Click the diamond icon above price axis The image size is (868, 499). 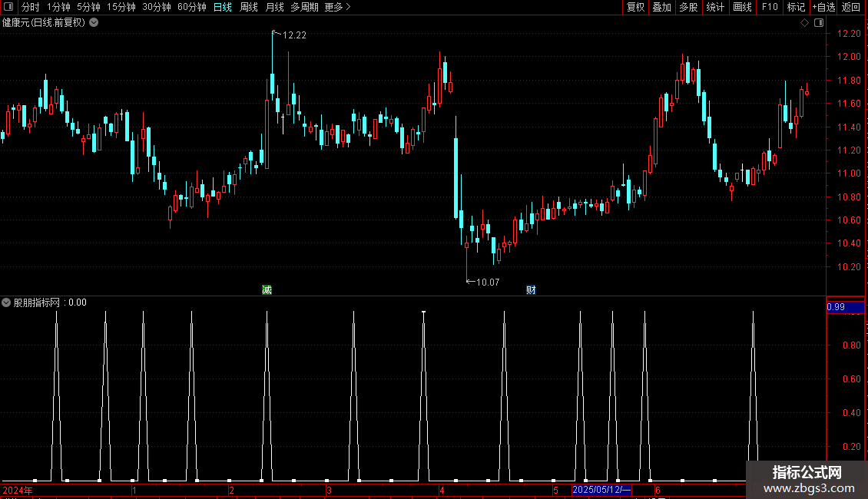pos(805,23)
